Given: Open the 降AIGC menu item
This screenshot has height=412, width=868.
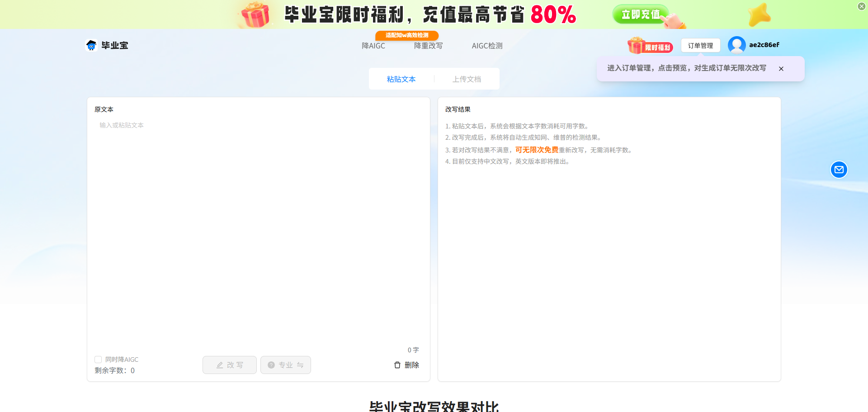Looking at the screenshot, I should [373, 46].
